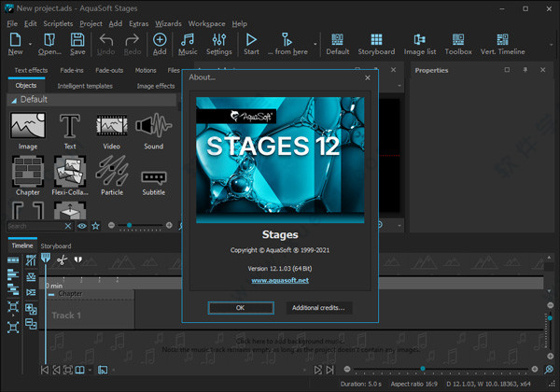The image size is (560, 392).
Task: Click the split marker icon beside scissors
Action: coord(77,259)
